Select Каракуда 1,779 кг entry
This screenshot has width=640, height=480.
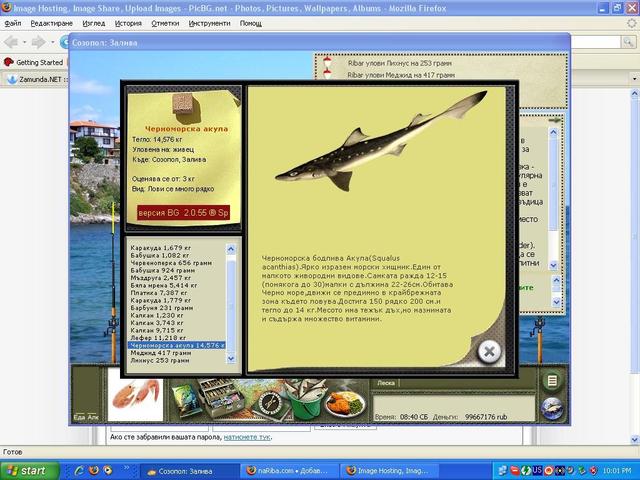pyautogui.click(x=161, y=300)
